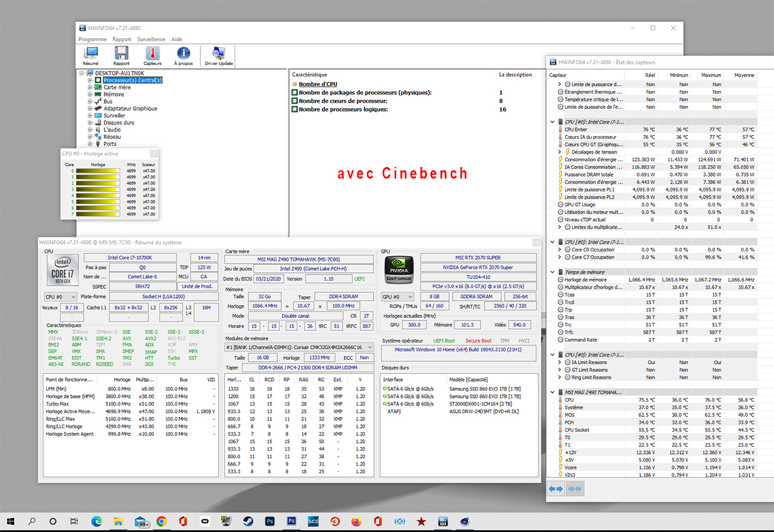Open Steam from the taskbar
Image resolution: width=774 pixels, height=532 pixels.
pos(248,520)
